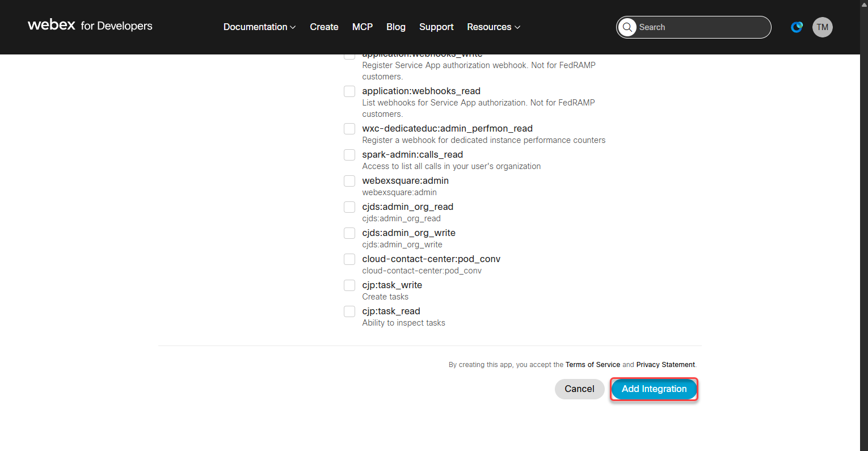Check cjds:admin_org_read scope

tap(349, 207)
